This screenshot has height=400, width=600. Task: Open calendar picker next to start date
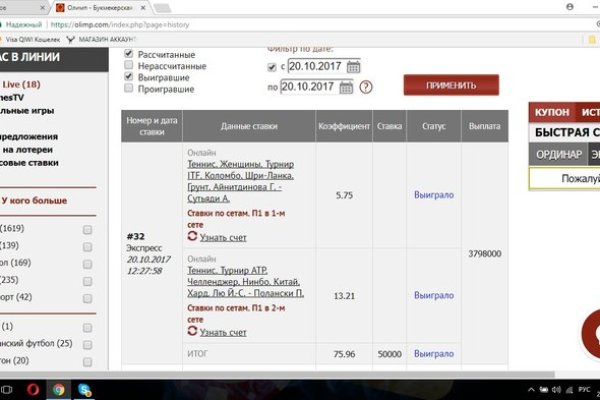pos(353,67)
